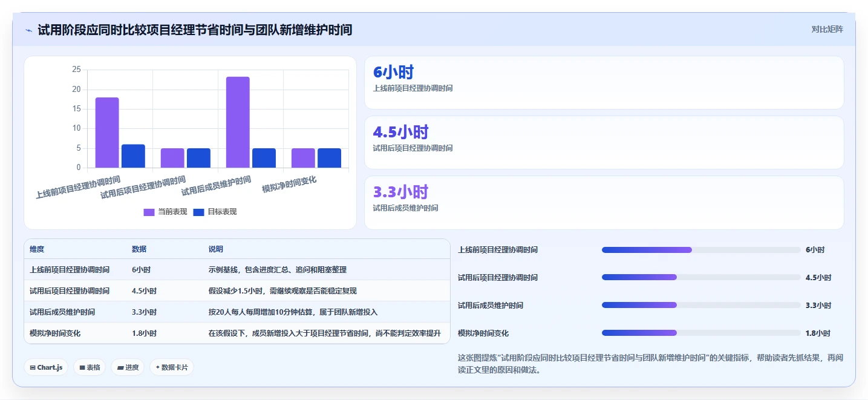Click the 数据卡片 tag chip
The width and height of the screenshot is (868, 400).
click(172, 367)
